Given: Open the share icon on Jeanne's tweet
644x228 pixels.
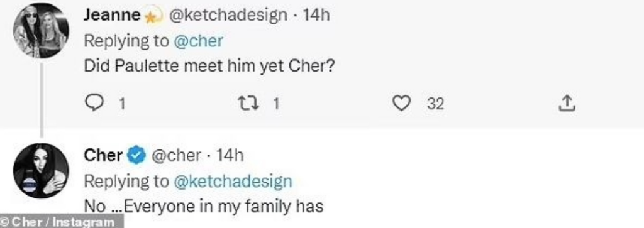Looking at the screenshot, I should 568,104.
